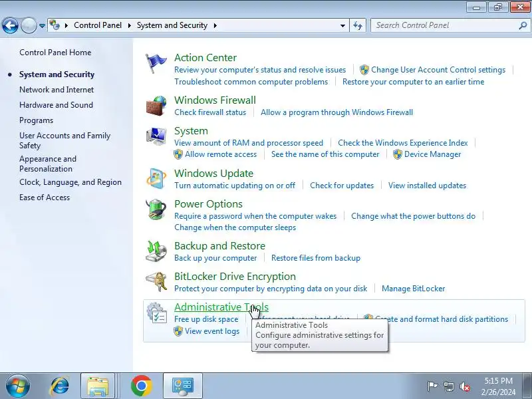Click the Power Options battery icon
The image size is (532, 399).
(x=156, y=209)
